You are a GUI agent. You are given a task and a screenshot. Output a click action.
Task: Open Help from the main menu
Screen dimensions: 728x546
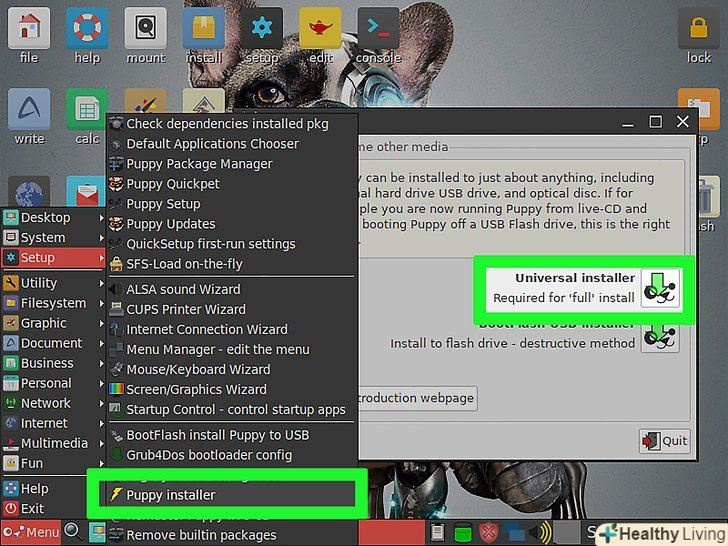pyautogui.click(x=44, y=488)
